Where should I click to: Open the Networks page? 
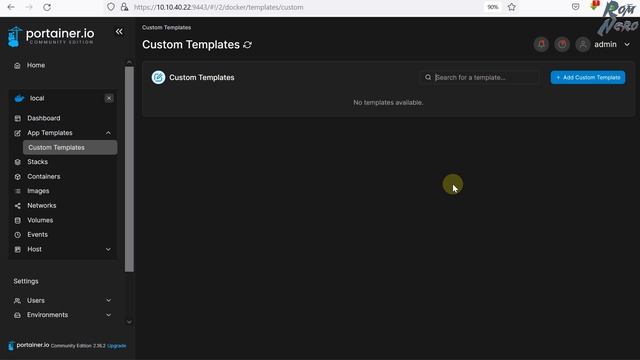pyautogui.click(x=42, y=206)
